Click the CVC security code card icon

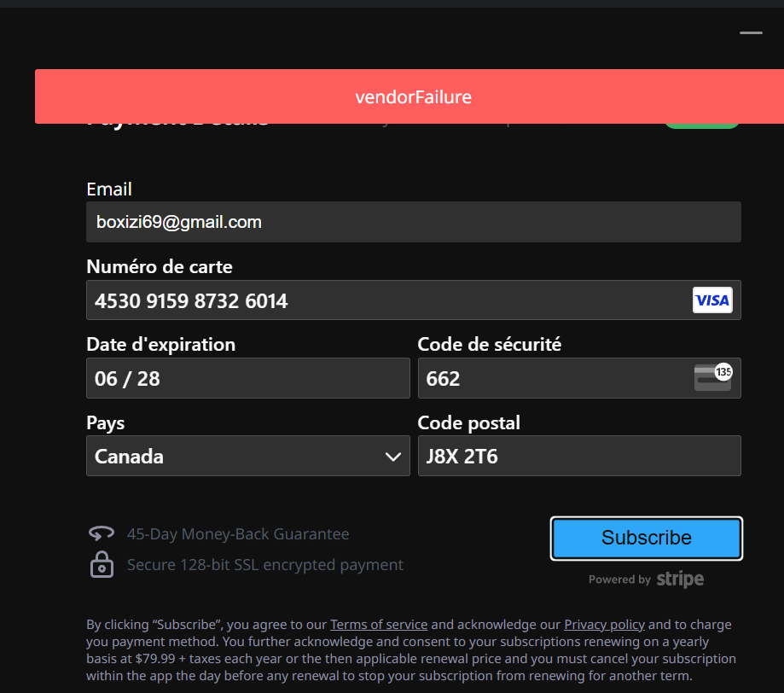[x=713, y=377]
